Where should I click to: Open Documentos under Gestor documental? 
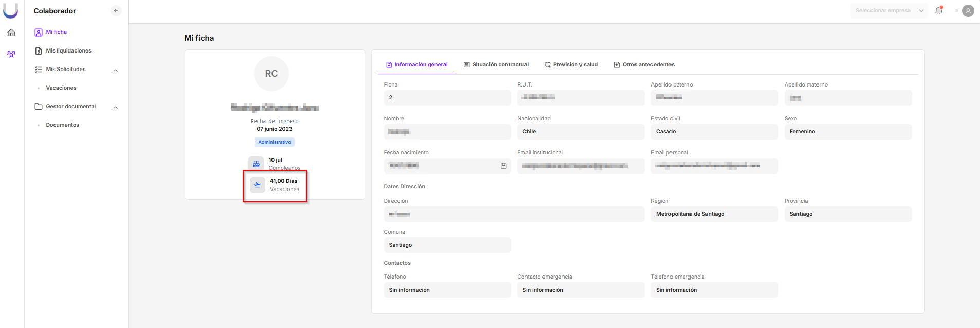point(62,125)
